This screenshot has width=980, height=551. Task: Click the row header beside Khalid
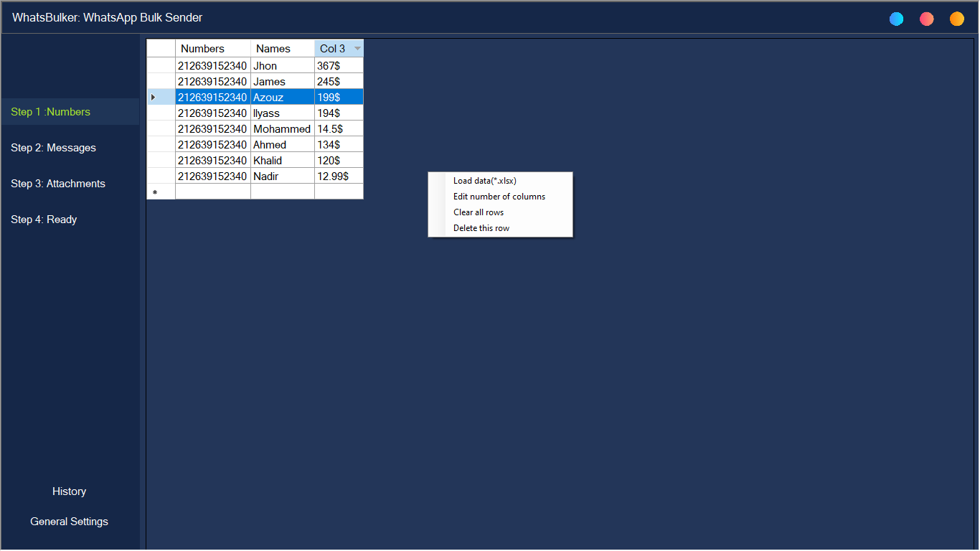point(161,161)
